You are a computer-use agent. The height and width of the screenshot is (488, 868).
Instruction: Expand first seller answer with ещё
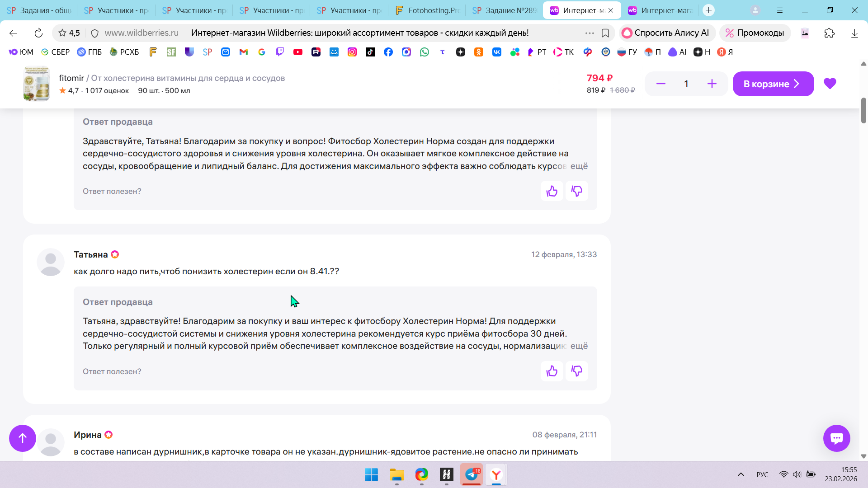pos(579,166)
